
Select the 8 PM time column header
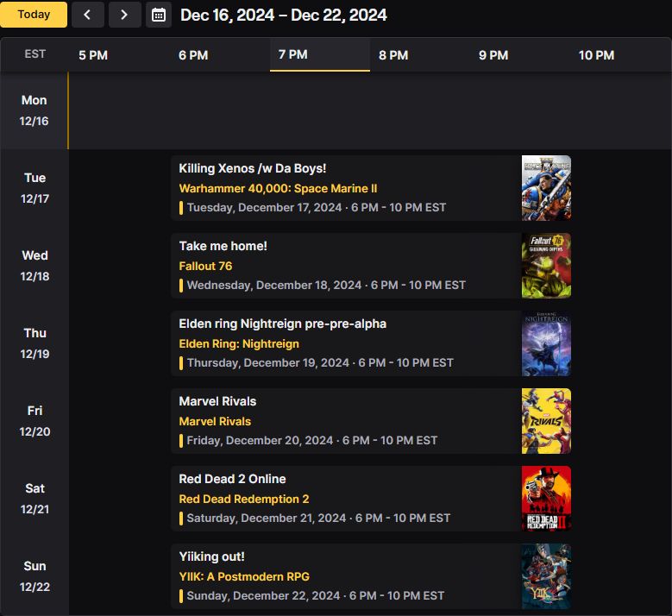393,55
